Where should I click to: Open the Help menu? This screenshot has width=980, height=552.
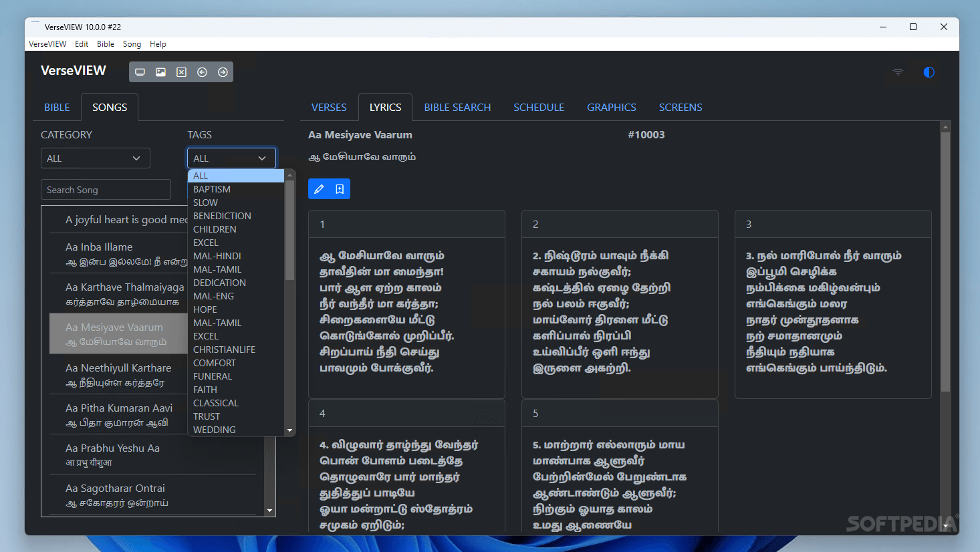point(158,44)
